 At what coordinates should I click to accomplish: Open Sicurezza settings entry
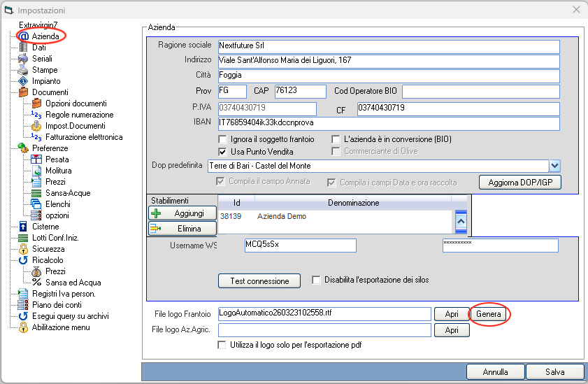click(x=48, y=249)
